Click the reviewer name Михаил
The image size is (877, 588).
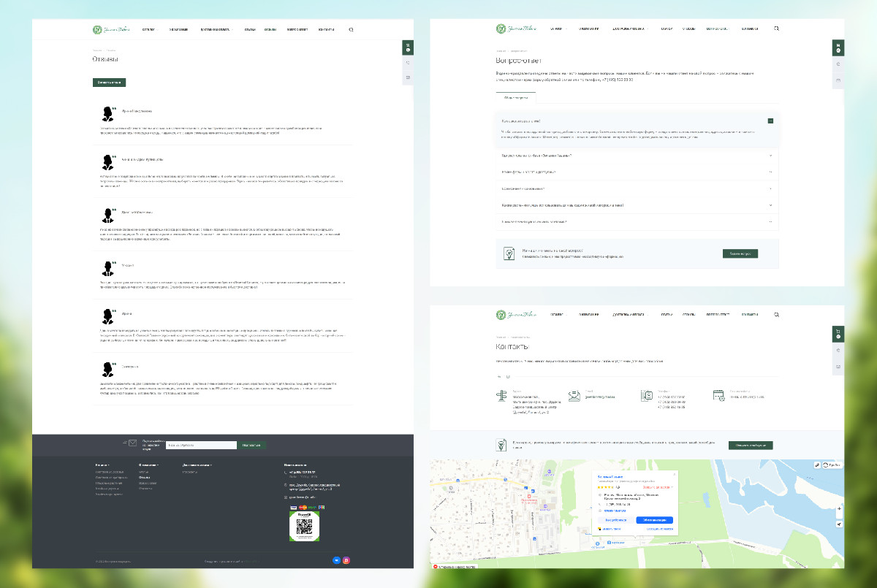point(127,265)
